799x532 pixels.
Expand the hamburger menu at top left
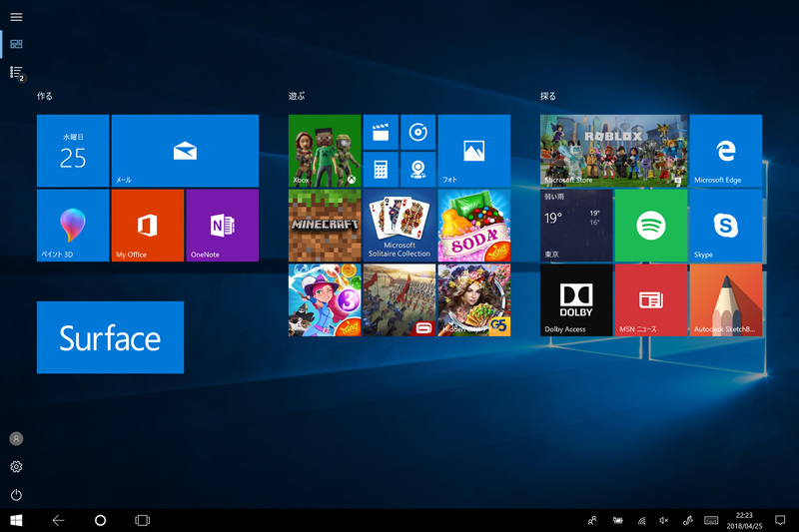[16, 17]
